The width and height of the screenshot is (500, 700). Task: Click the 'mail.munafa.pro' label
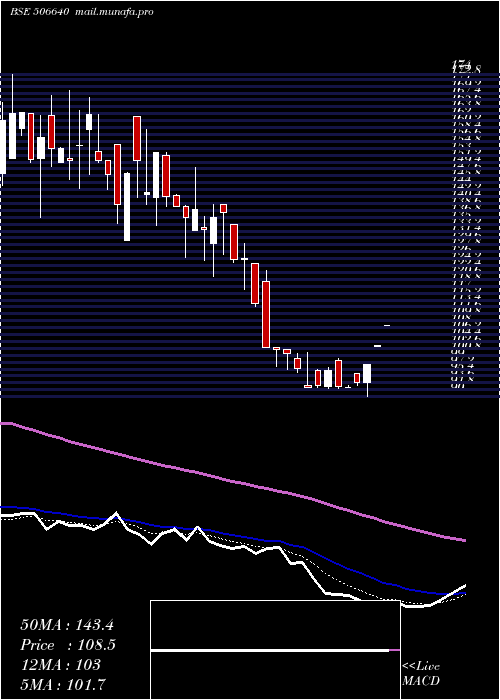point(113,12)
